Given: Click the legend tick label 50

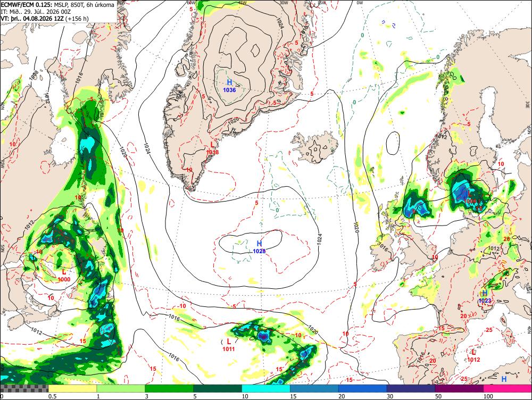Looking at the screenshot, I should [439, 396].
